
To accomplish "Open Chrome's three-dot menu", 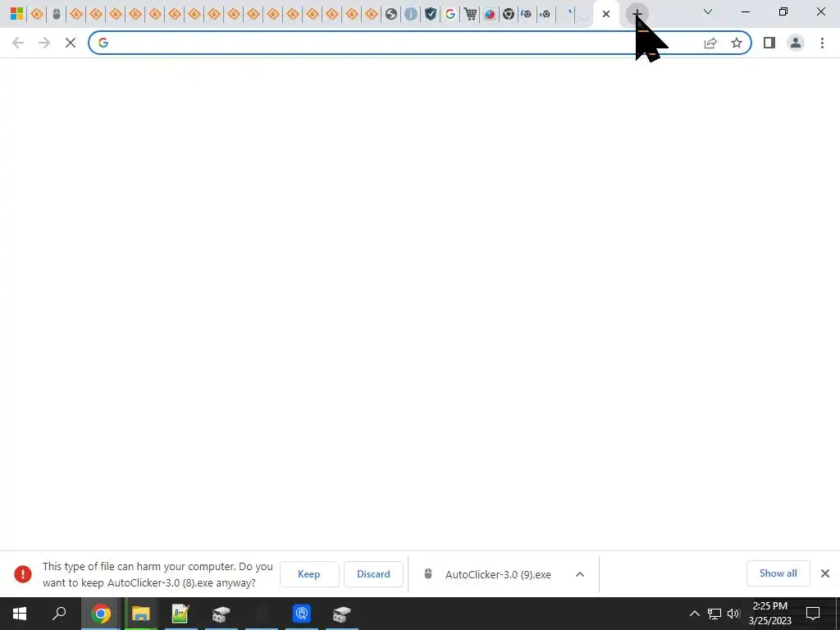I will tap(822, 43).
